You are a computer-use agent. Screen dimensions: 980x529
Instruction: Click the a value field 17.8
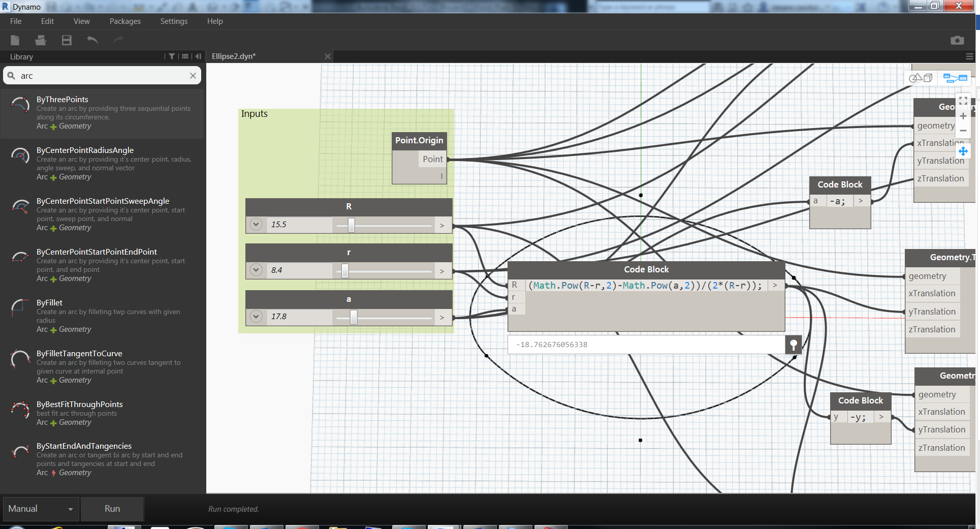coord(300,316)
